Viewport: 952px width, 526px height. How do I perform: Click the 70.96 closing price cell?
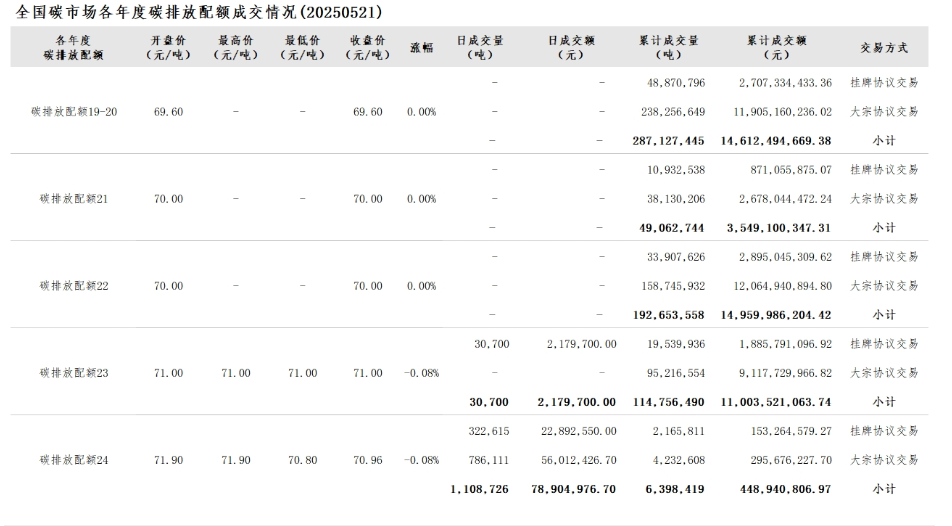(368, 460)
